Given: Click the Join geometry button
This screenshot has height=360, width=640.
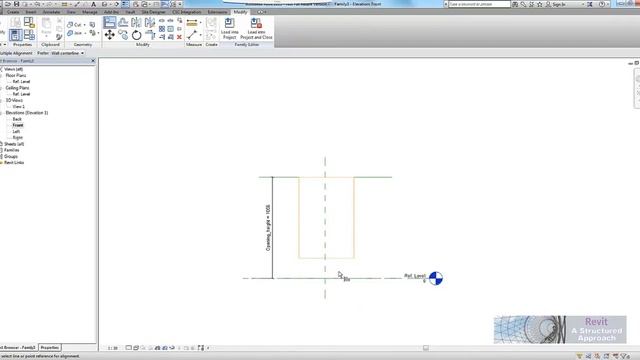Looking at the screenshot, I should pyautogui.click(x=74, y=33).
